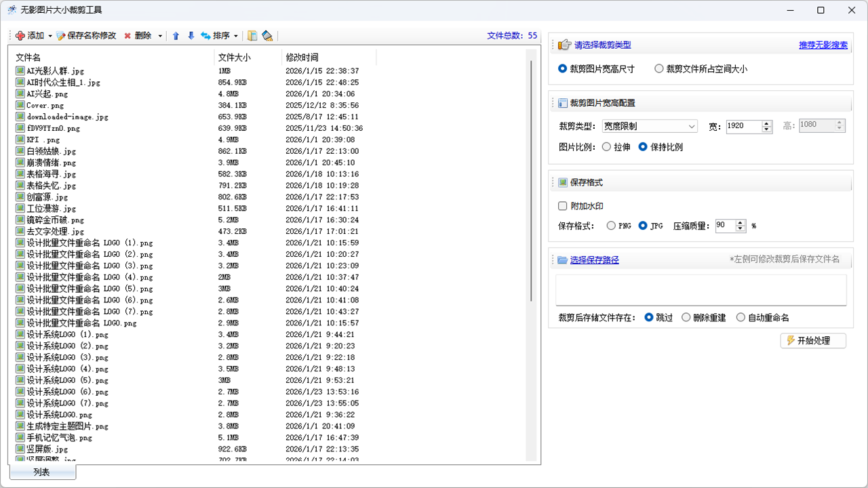Image resolution: width=868 pixels, height=488 pixels.
Task: Select PNG as save format
Action: (612, 226)
